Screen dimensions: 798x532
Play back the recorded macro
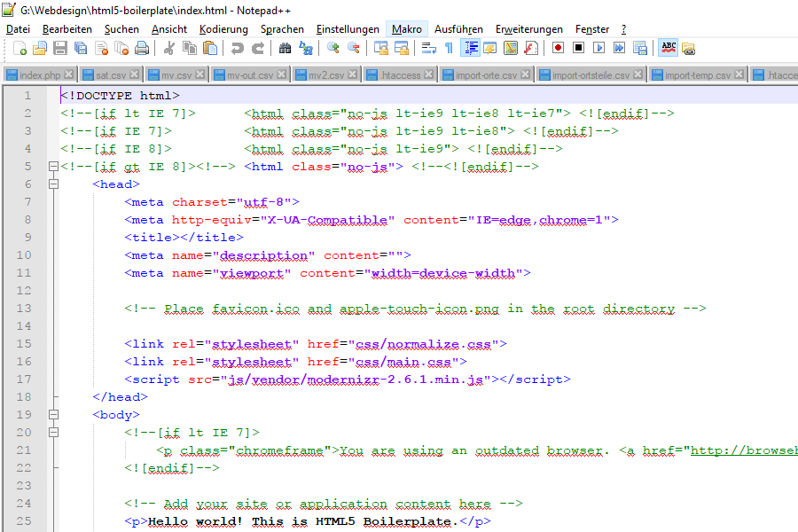599,49
